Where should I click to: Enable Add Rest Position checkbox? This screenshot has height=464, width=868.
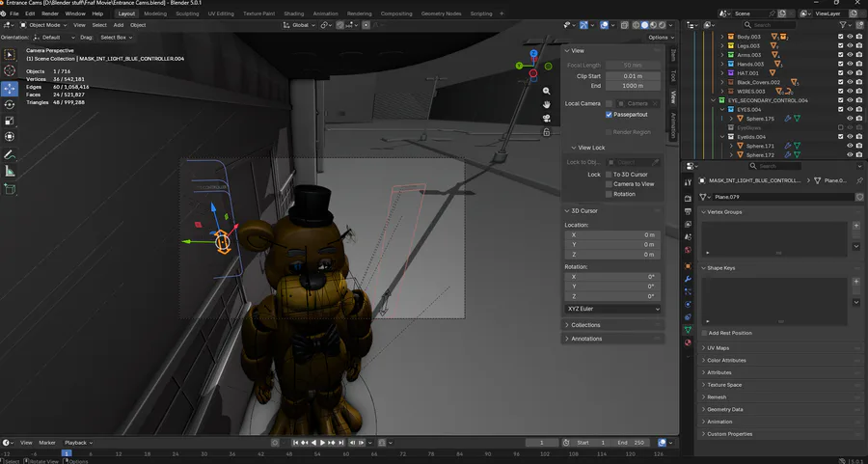704,333
